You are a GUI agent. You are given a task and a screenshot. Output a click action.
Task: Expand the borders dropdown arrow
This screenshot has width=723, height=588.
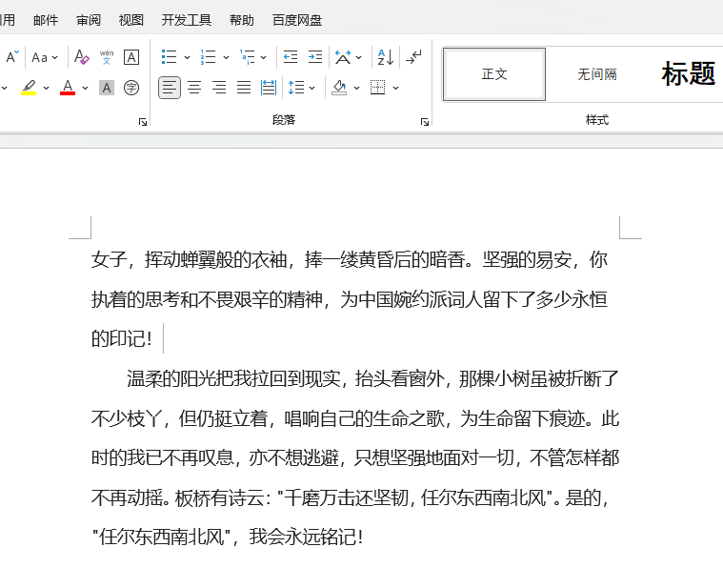click(395, 88)
